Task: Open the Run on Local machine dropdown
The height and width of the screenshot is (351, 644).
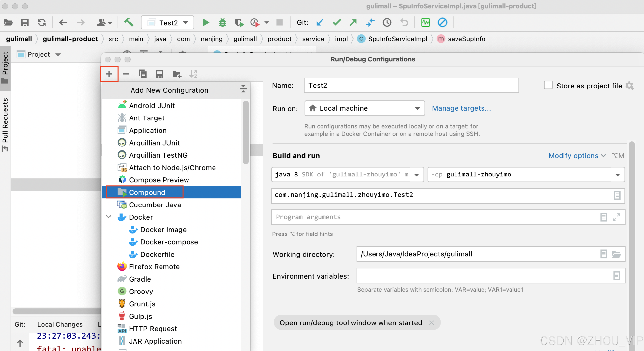Action: 364,108
